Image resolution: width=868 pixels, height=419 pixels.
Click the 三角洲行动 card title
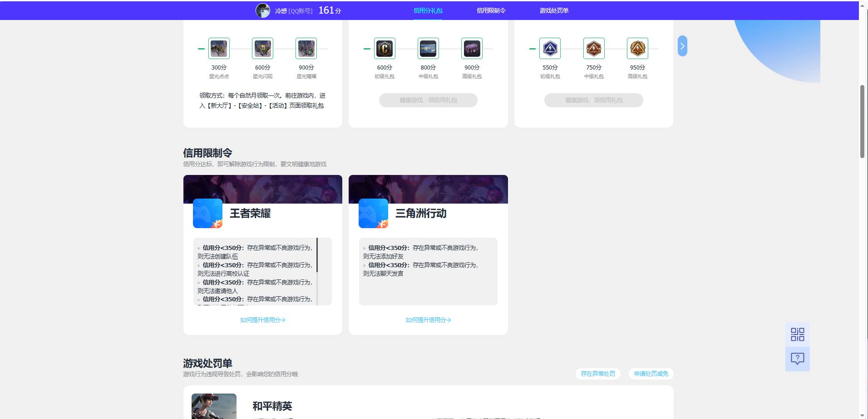(x=421, y=213)
